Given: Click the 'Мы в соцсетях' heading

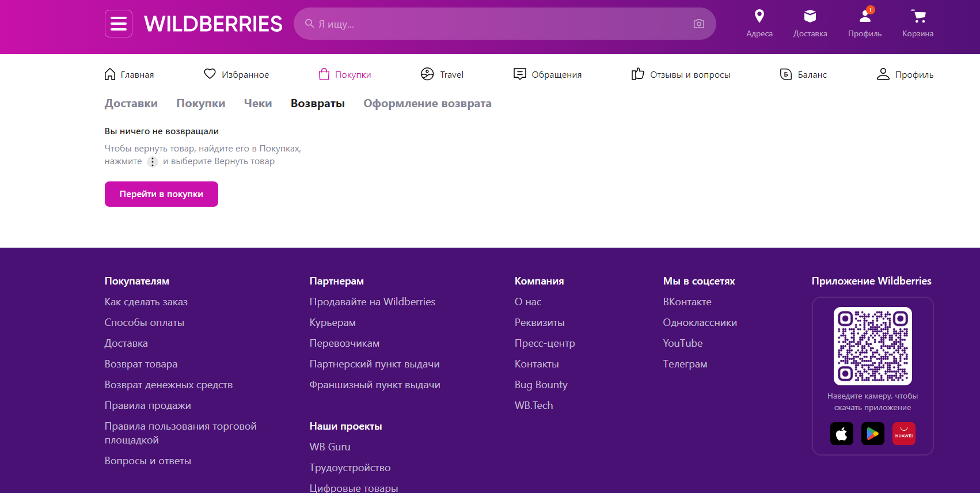Looking at the screenshot, I should [x=699, y=281].
